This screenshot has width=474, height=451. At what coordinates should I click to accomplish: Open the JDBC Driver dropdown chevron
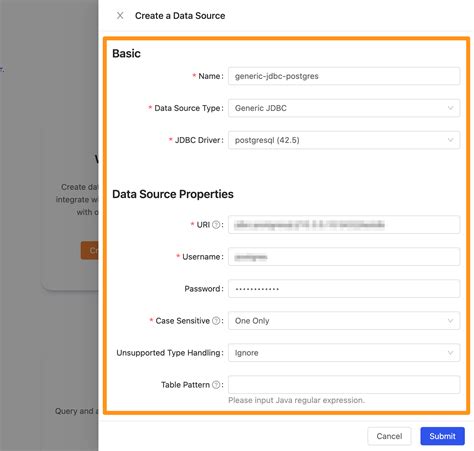[x=450, y=140]
